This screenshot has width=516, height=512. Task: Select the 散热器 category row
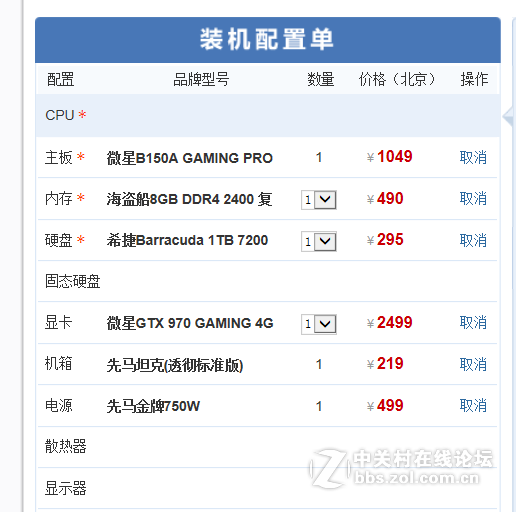tap(267, 447)
